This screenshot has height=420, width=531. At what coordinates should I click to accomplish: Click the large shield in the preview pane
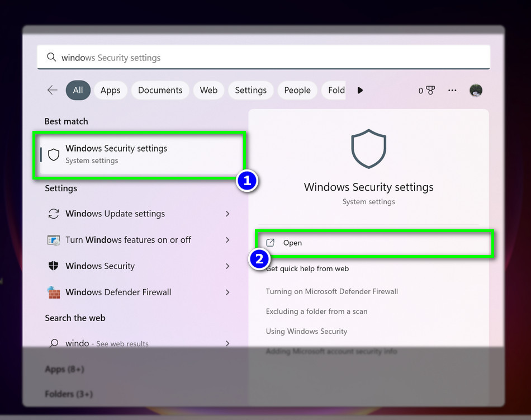tap(368, 149)
